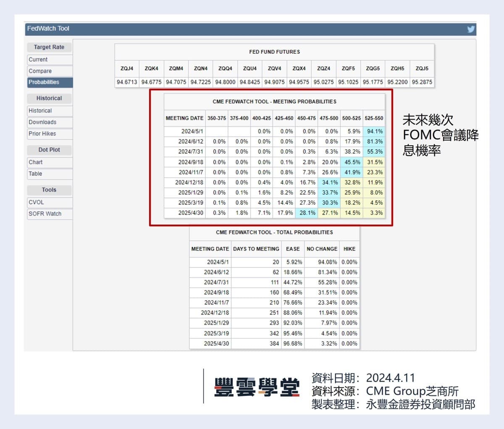The height and width of the screenshot is (429, 504).
Task: Open the Dot Plot Table view
Action: click(35, 174)
